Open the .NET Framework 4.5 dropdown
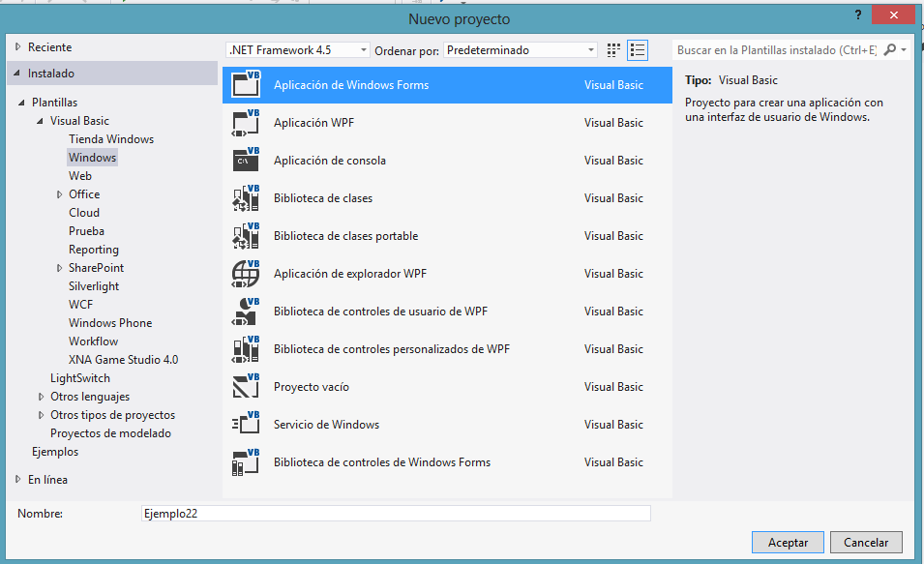 (365, 49)
